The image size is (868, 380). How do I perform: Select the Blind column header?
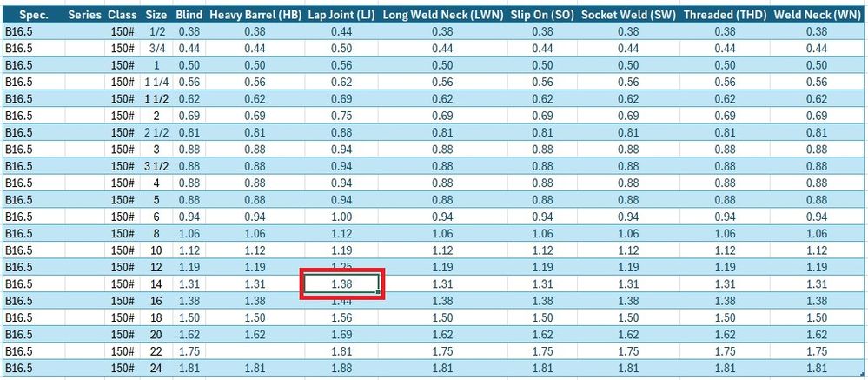189,15
